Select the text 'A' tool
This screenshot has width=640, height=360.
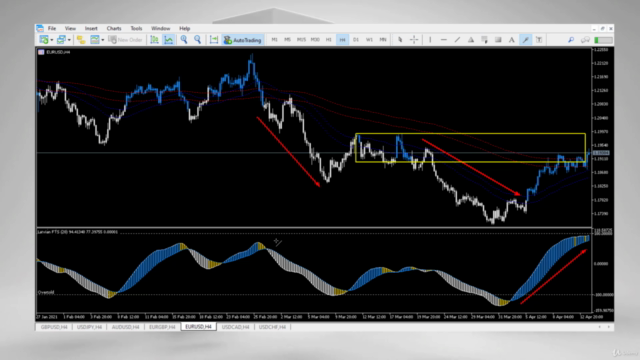511,40
